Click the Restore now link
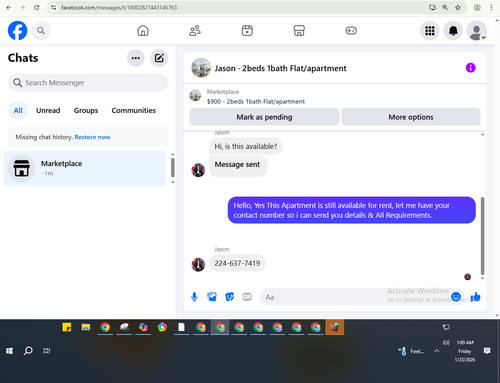Viewport: 500px width, 383px height. click(x=92, y=137)
